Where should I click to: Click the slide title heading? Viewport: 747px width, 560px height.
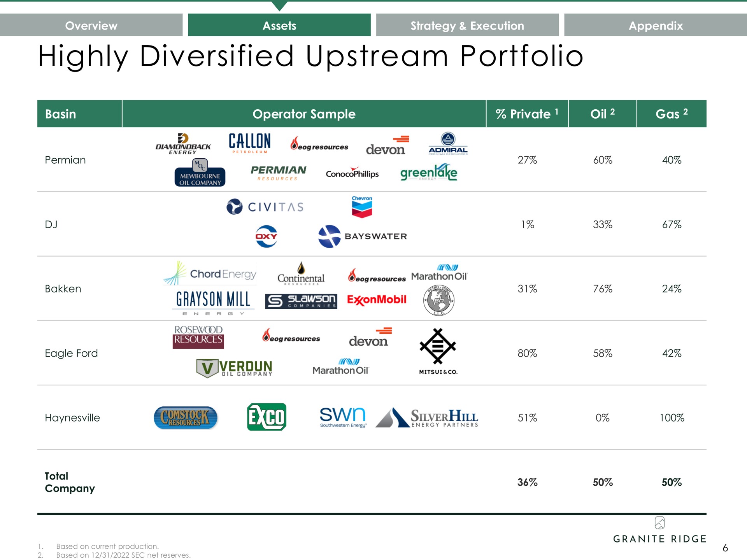coord(310,56)
